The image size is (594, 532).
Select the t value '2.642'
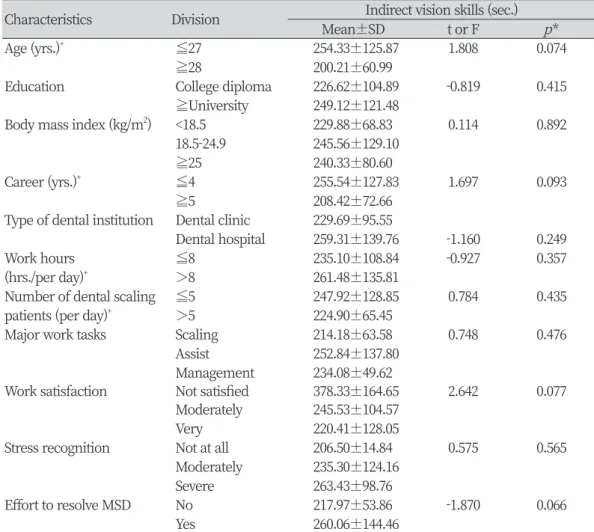463,391
